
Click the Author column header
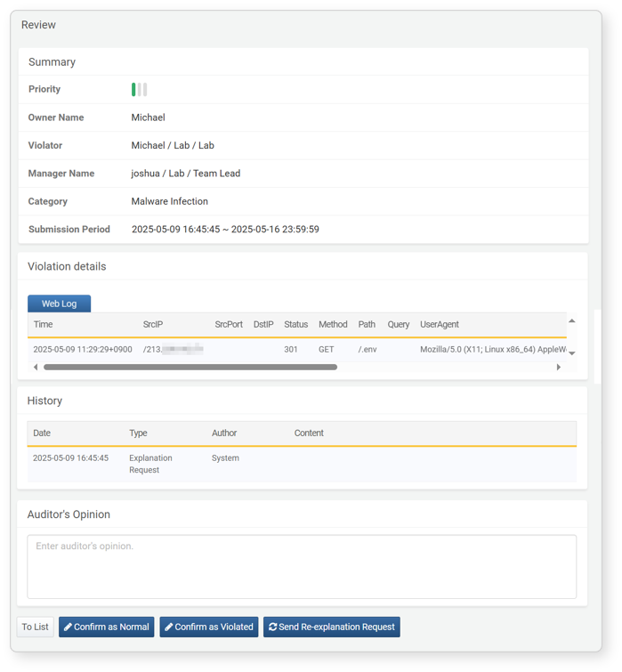(224, 433)
